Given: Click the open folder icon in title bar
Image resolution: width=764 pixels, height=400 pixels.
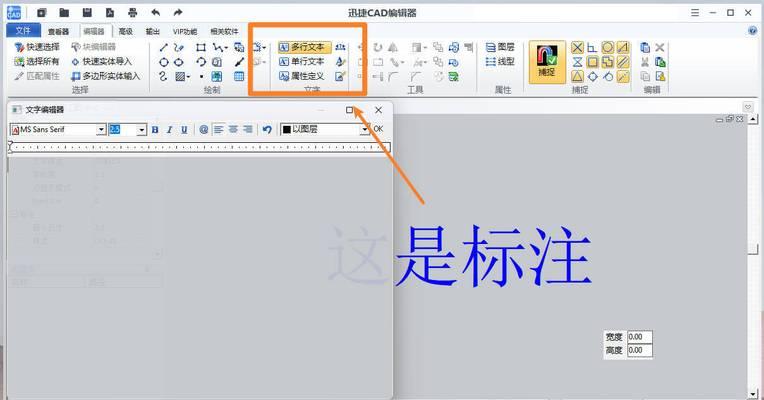Looking at the screenshot, I should (x=64, y=13).
